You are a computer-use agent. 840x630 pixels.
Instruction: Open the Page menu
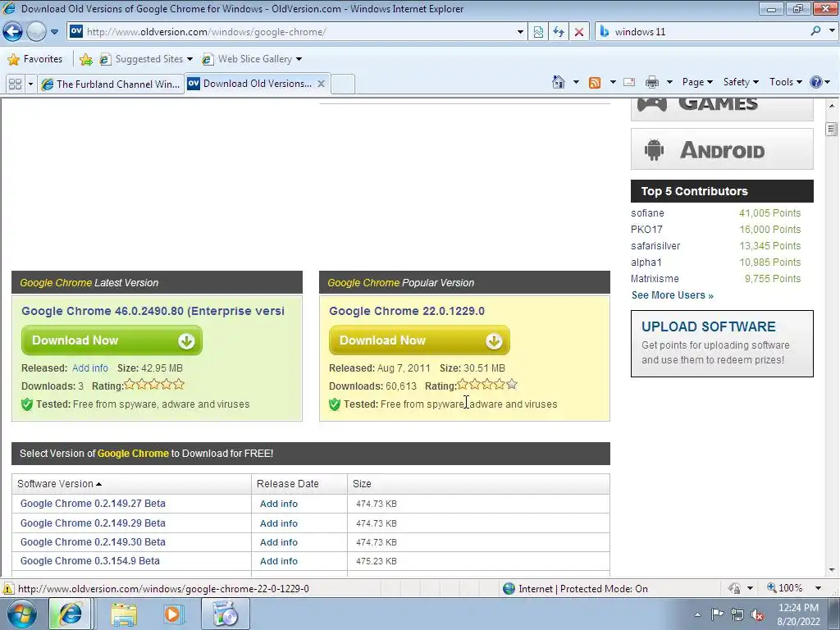697,82
